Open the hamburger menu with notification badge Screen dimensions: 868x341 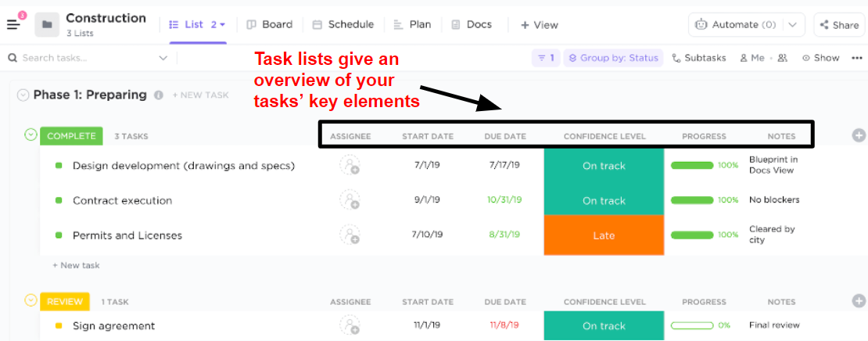14,23
